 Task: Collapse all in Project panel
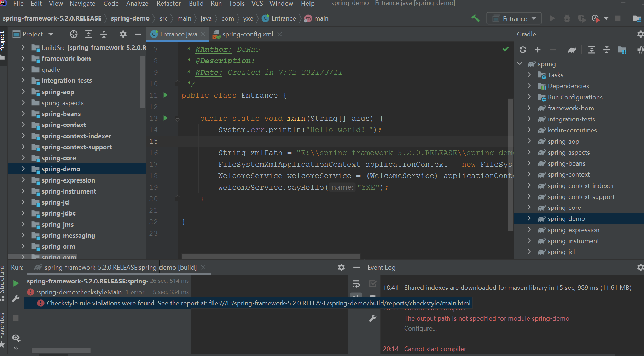(104, 34)
